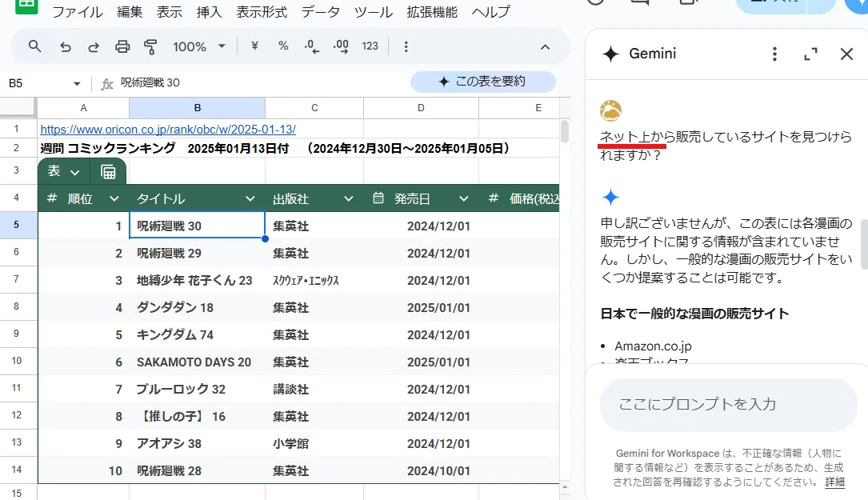Decrease decimal places
868x500 pixels.
pos(312,46)
